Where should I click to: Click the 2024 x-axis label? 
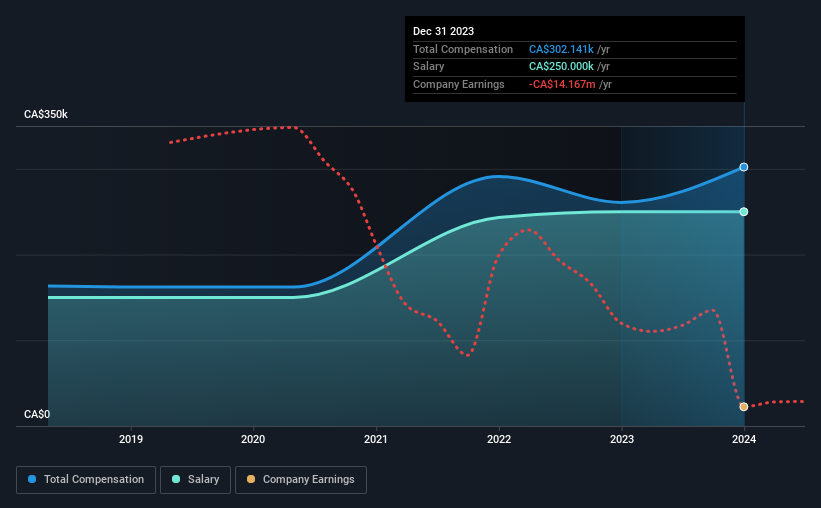[x=744, y=439]
